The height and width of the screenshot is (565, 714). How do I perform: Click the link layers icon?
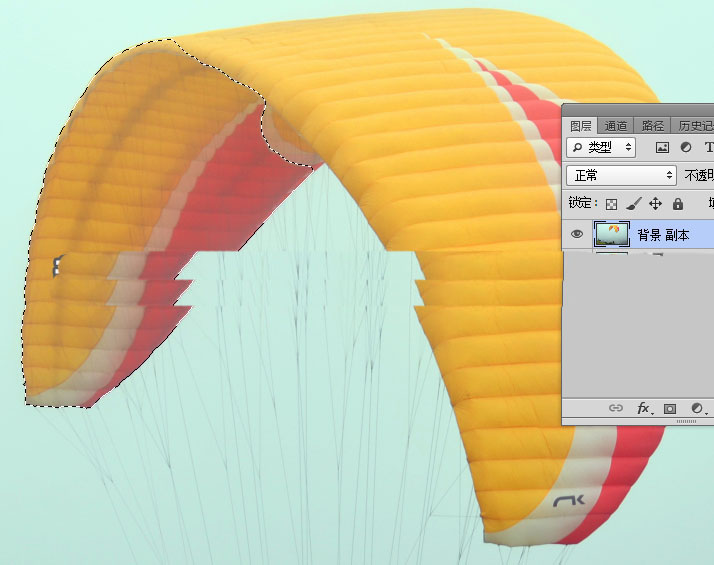(616, 408)
